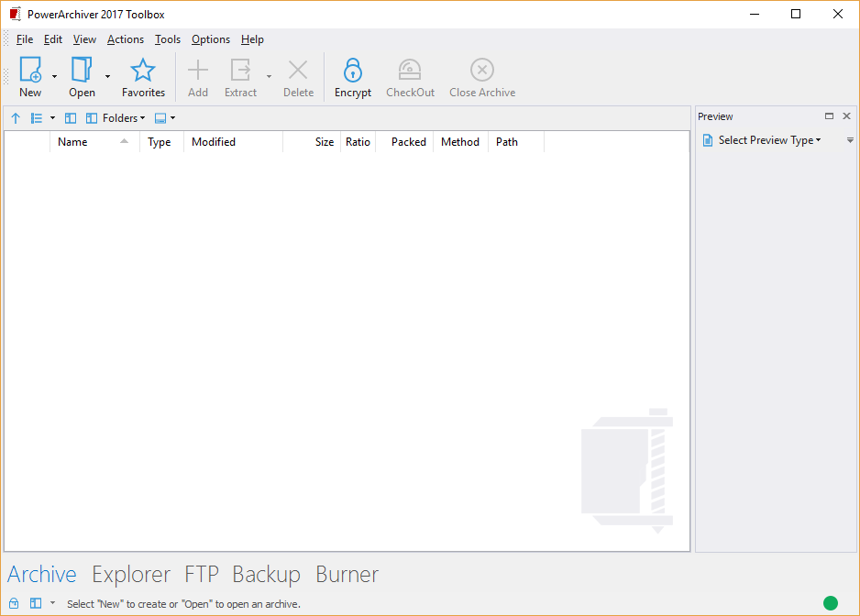Viewport: 860px width, 616px height.
Task: Click the preview window layout icon
Action: 160,118
